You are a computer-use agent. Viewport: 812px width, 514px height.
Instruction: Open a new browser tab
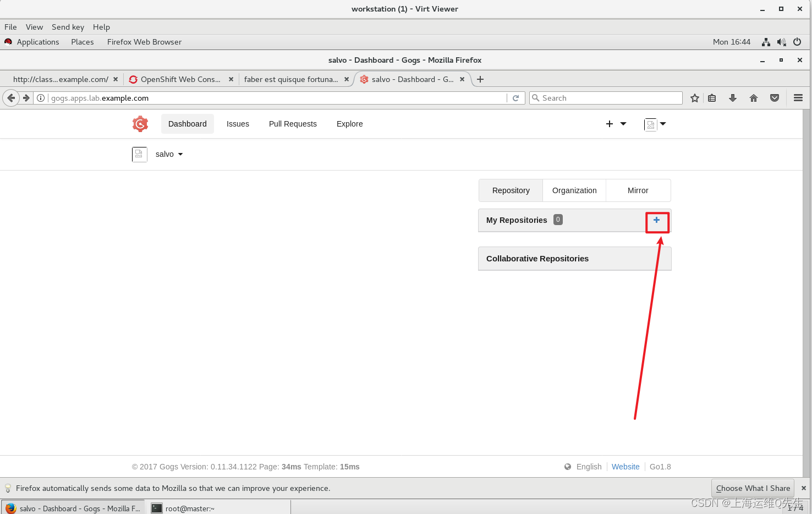[480, 79]
